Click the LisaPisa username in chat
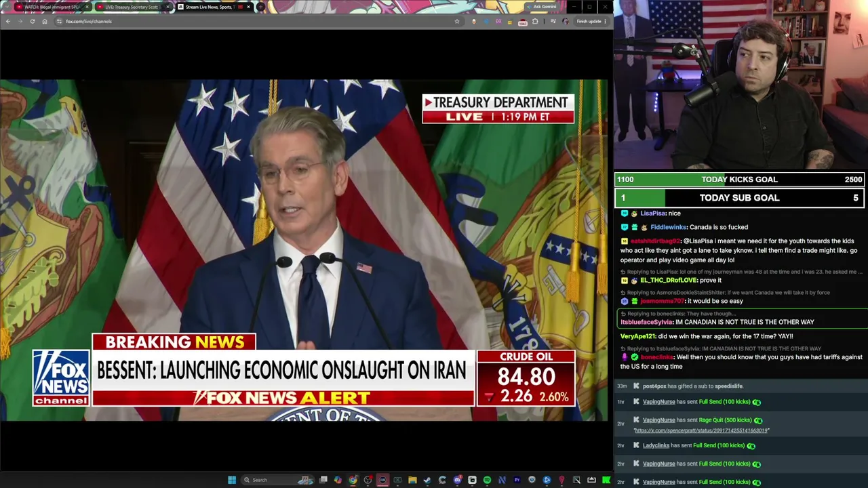Viewport: 868px width, 488px height. click(653, 213)
